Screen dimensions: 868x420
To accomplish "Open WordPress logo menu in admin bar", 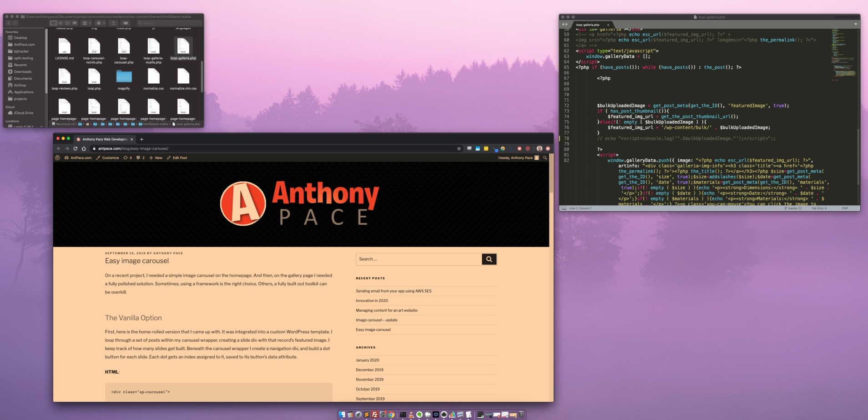I will click(58, 158).
